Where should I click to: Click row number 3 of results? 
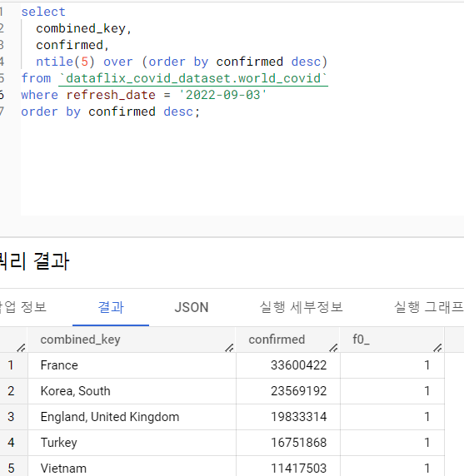point(11,417)
